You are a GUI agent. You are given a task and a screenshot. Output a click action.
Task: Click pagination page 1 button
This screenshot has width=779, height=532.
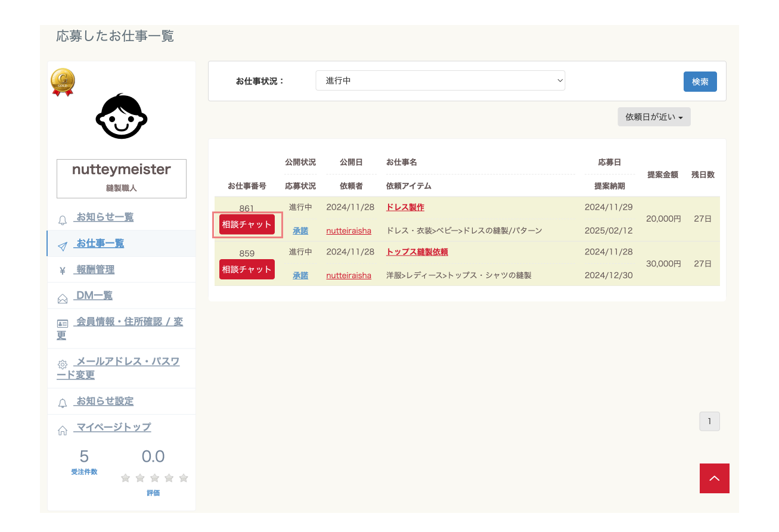[x=709, y=421]
